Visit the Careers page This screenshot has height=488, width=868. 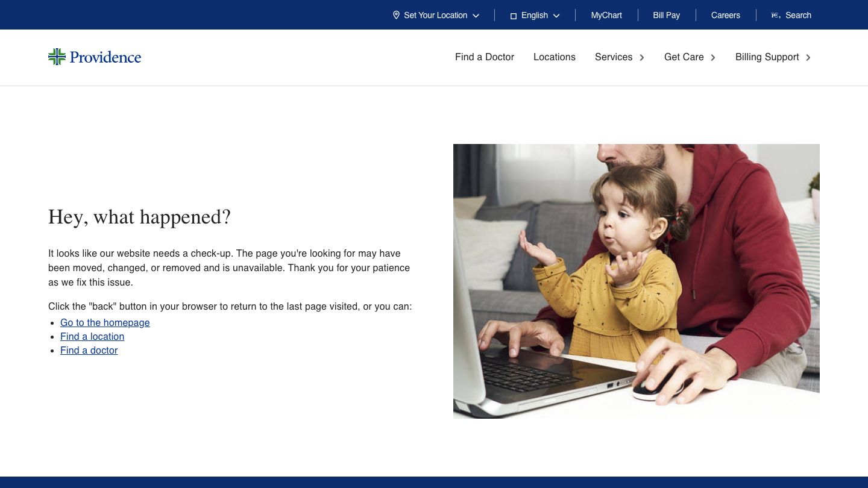[725, 15]
